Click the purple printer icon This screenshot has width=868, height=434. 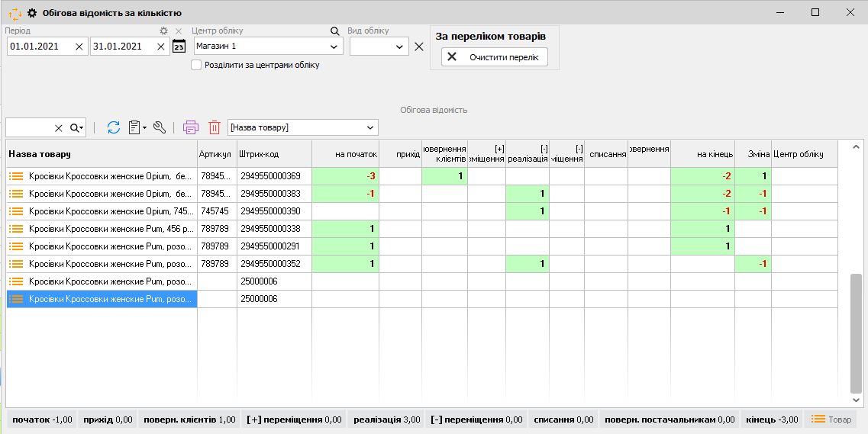(191, 127)
